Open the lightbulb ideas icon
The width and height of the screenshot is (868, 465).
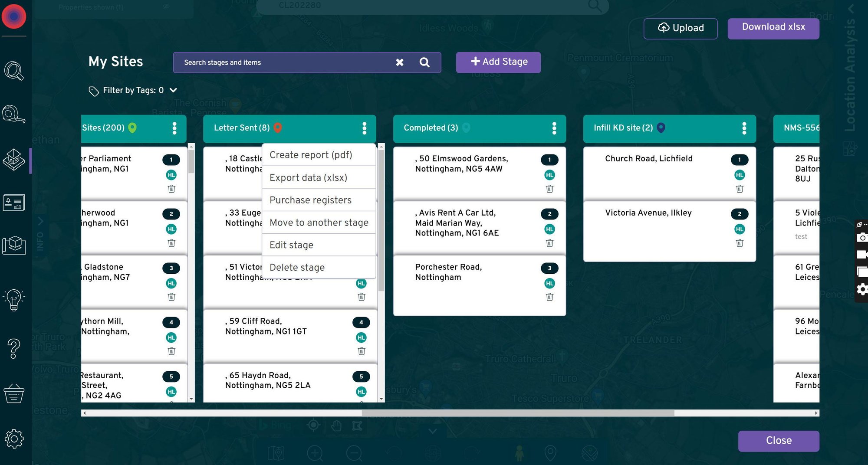point(14,300)
